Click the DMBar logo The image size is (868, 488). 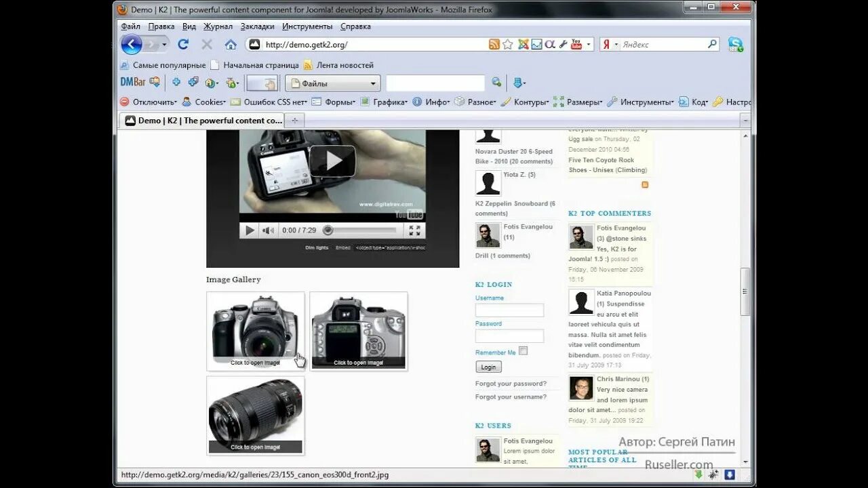[x=133, y=82]
